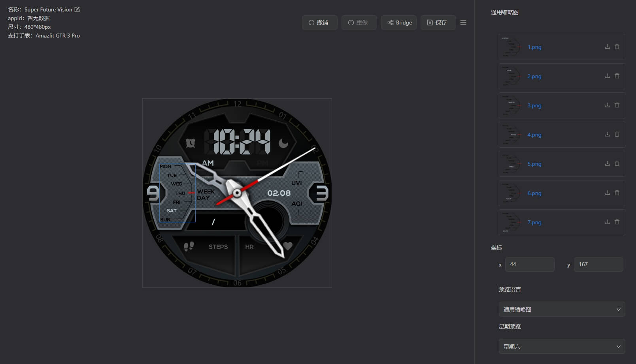Save the watch face with 保存
The image size is (636, 364).
[x=438, y=23]
